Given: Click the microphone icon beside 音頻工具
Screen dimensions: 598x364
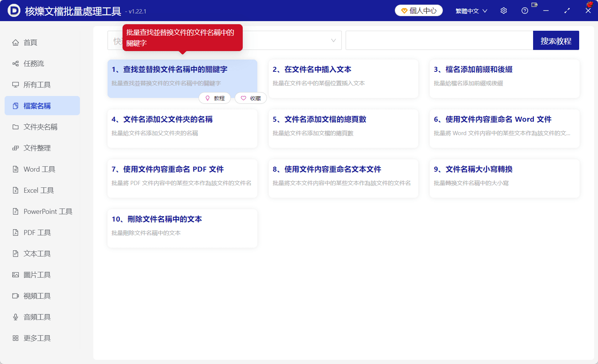Looking at the screenshot, I should click(15, 317).
